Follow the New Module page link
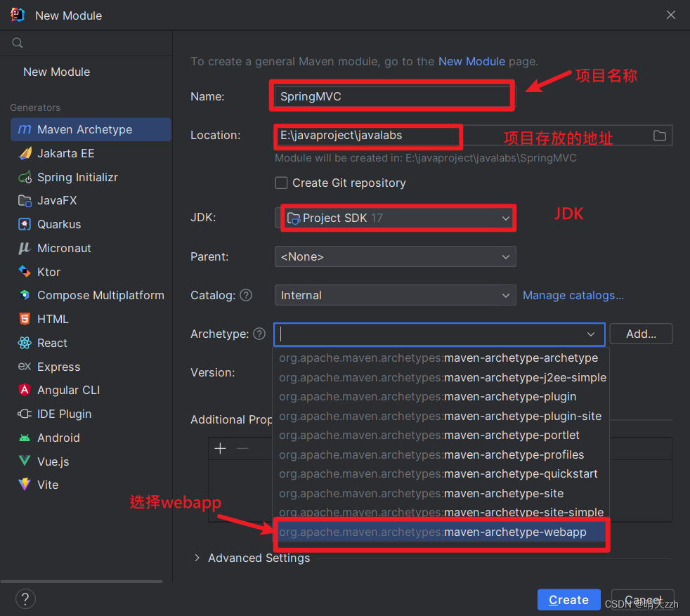The image size is (690, 616). (471, 61)
